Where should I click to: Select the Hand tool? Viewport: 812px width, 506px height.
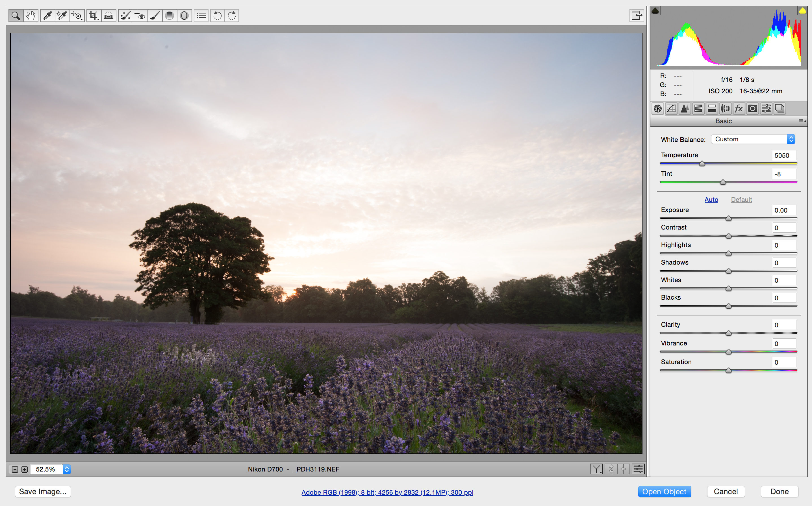click(31, 16)
